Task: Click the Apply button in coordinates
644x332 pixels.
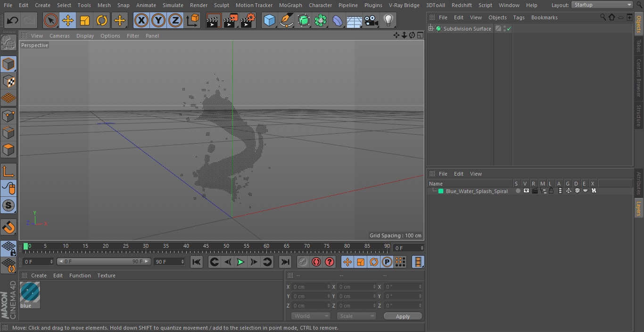Action: [403, 316]
